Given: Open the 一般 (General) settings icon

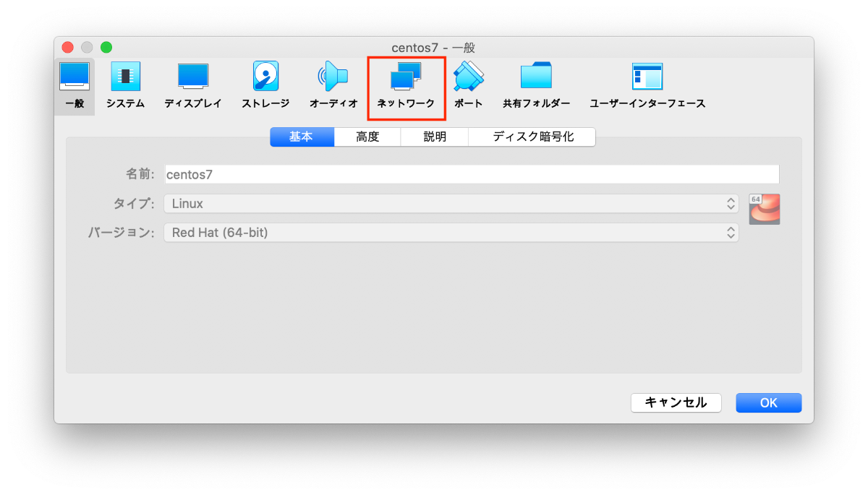Looking at the screenshot, I should tap(75, 86).
